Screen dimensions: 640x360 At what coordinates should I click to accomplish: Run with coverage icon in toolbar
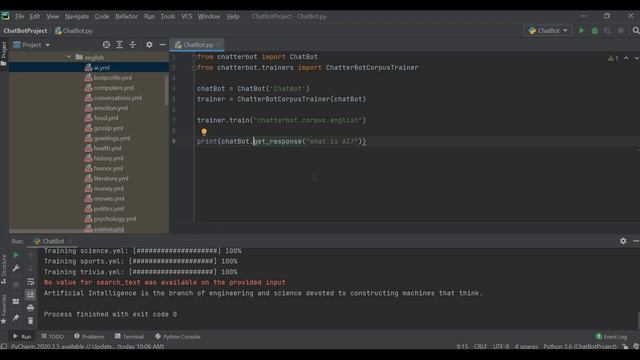607,31
